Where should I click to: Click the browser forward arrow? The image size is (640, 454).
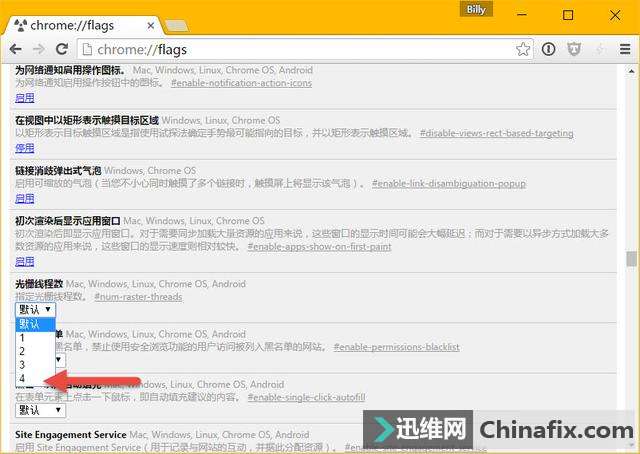pos(39,49)
